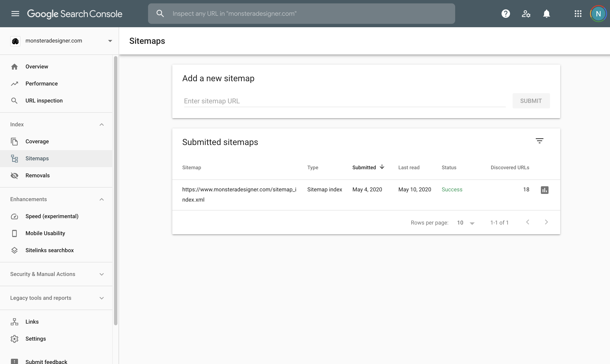Click the Sitemap index type cell
The image size is (610, 364).
point(324,190)
